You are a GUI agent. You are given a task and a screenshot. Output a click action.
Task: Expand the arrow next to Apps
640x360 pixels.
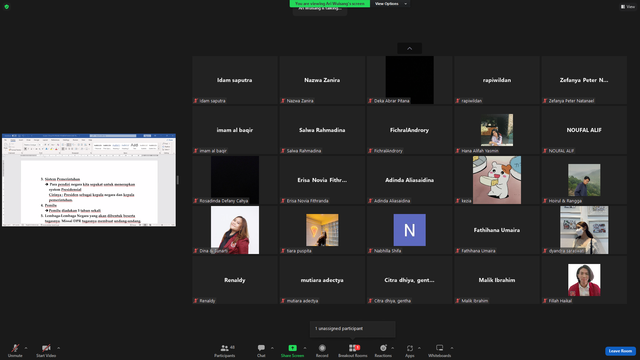click(x=419, y=348)
